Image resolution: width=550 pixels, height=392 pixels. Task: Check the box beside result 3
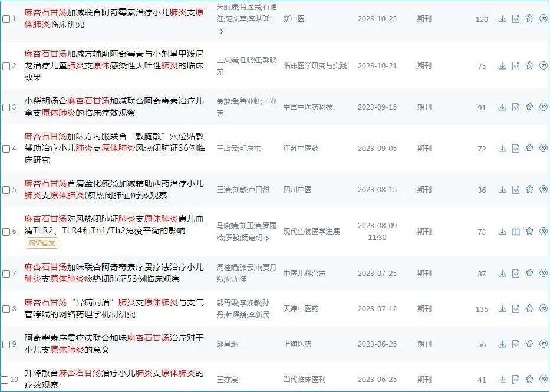pyautogui.click(x=6, y=107)
